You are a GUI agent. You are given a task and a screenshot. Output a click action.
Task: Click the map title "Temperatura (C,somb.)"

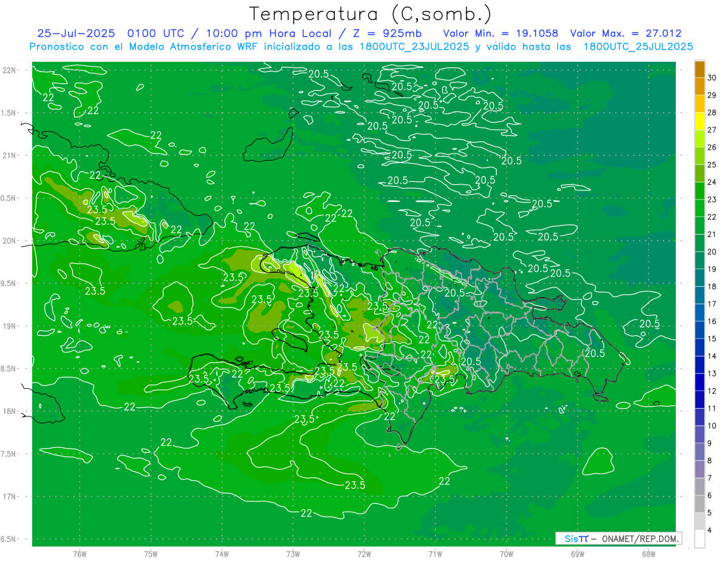[x=371, y=15]
